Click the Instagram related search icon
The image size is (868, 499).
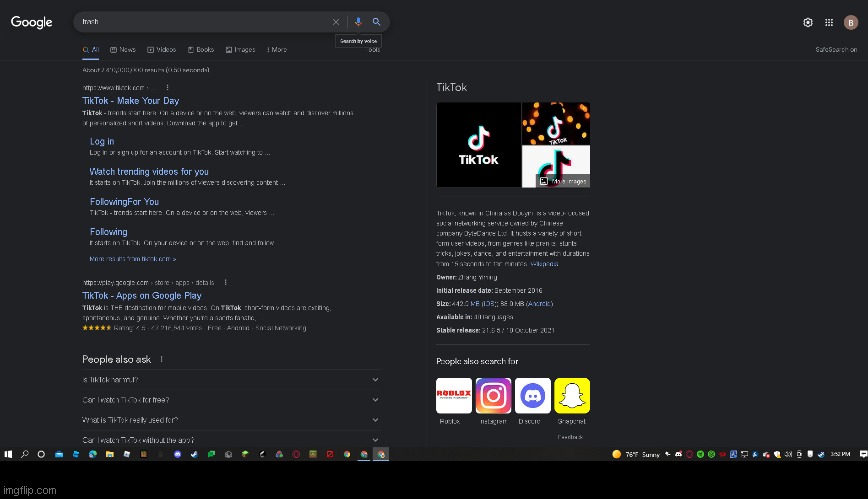tap(493, 395)
